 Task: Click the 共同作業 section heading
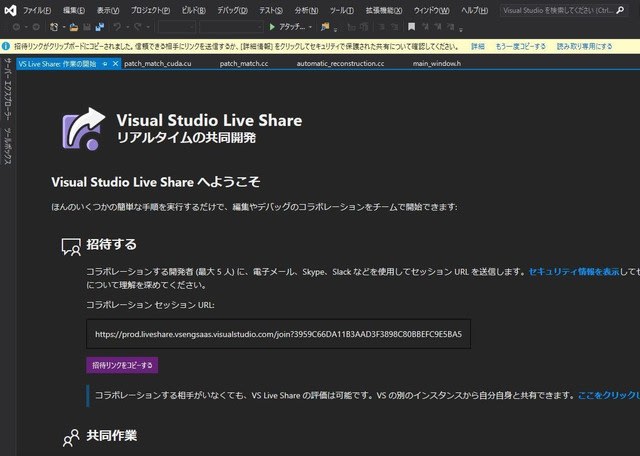(111, 436)
